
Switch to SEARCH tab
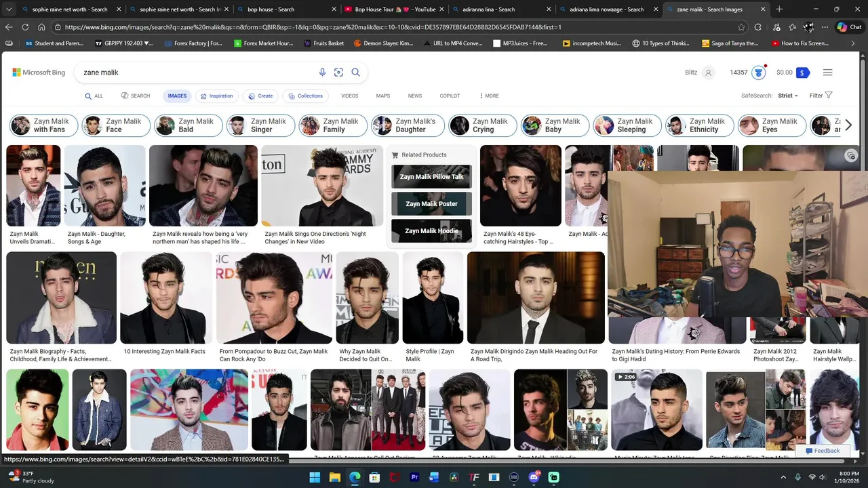tap(136, 96)
